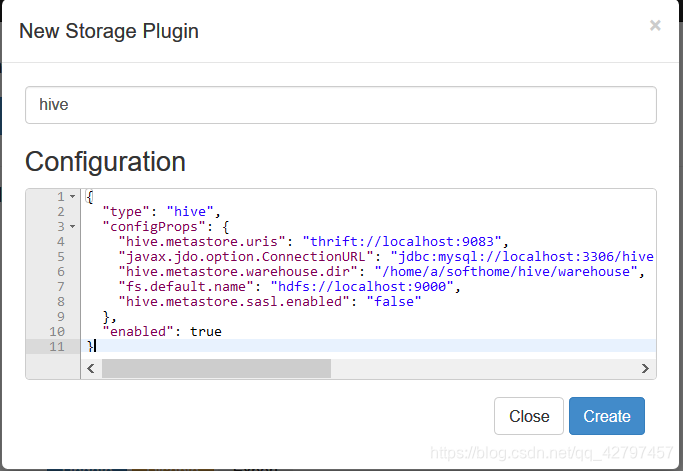This screenshot has height=471, width=683.
Task: Click the "hive.metastore.uris" key
Action: 202,242
